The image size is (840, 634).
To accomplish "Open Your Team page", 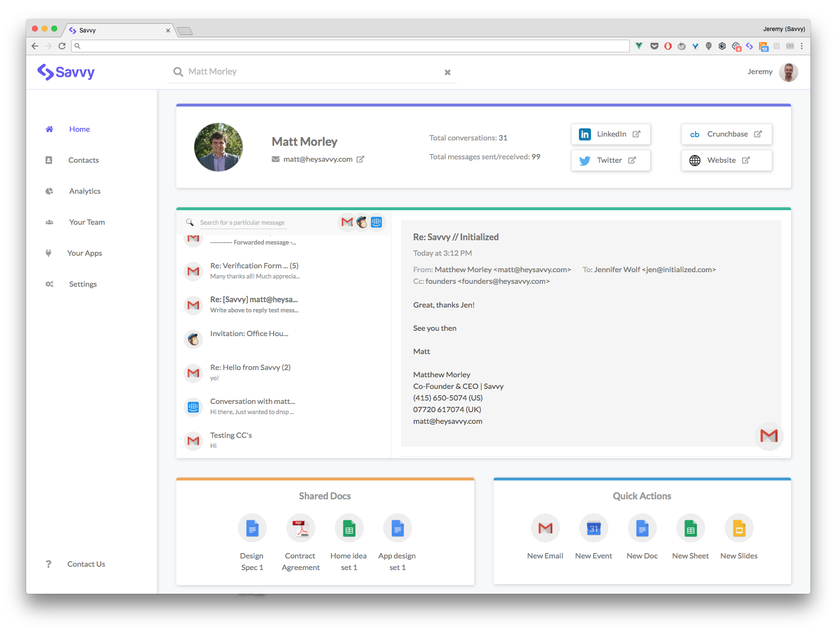I will (x=87, y=222).
